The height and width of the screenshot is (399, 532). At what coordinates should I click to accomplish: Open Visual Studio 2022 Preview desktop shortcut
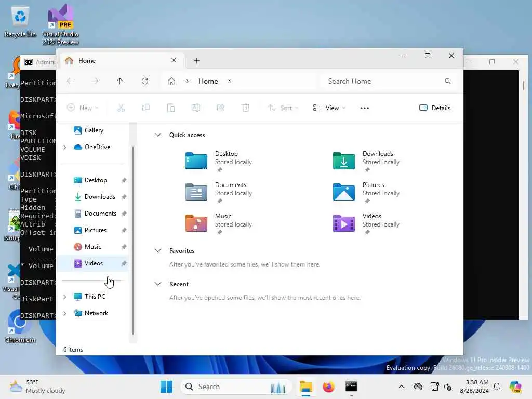pyautogui.click(x=61, y=24)
